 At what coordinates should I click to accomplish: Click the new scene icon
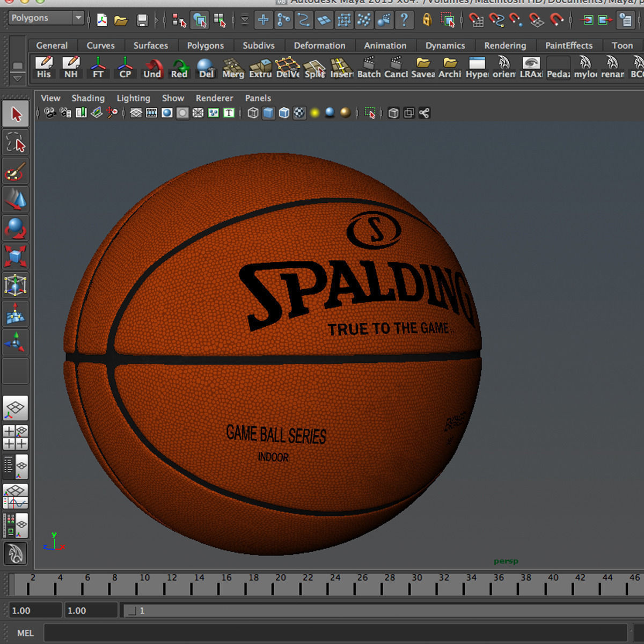pyautogui.click(x=101, y=20)
